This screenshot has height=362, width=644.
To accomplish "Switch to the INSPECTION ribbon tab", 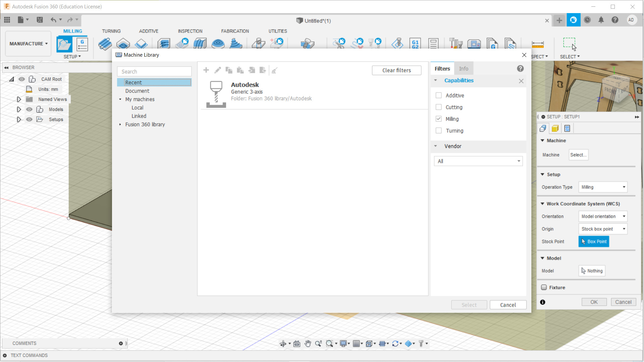I will (x=190, y=31).
